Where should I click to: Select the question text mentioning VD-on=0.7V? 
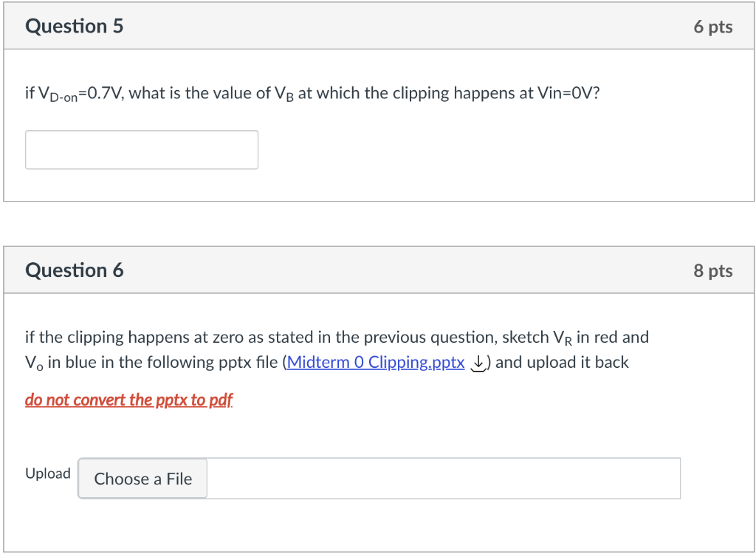310,92
